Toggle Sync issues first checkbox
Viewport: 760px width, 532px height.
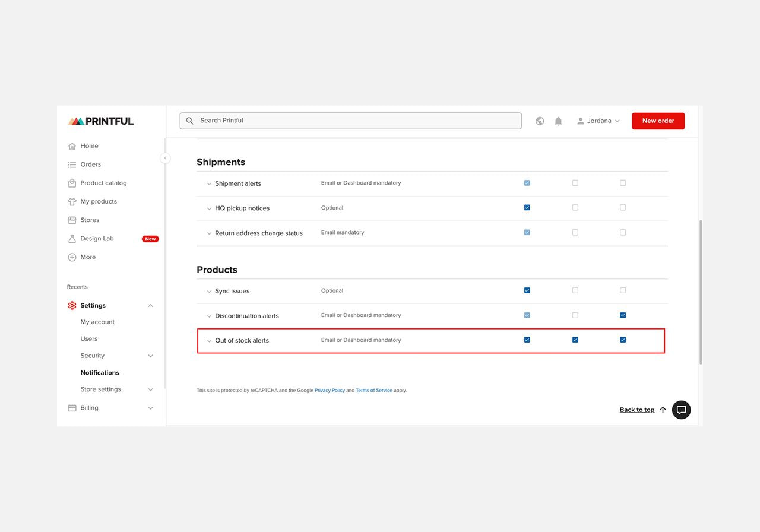[x=527, y=290]
